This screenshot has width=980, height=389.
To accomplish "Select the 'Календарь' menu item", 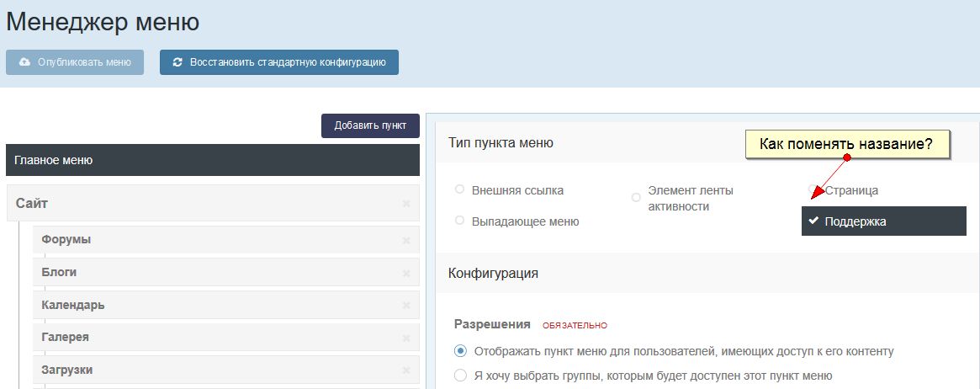I will [x=225, y=305].
